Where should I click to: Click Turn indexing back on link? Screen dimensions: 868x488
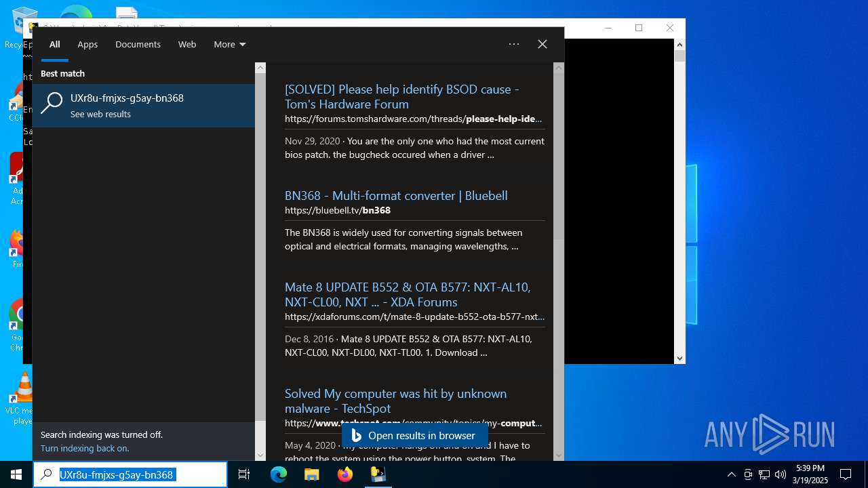(85, 448)
